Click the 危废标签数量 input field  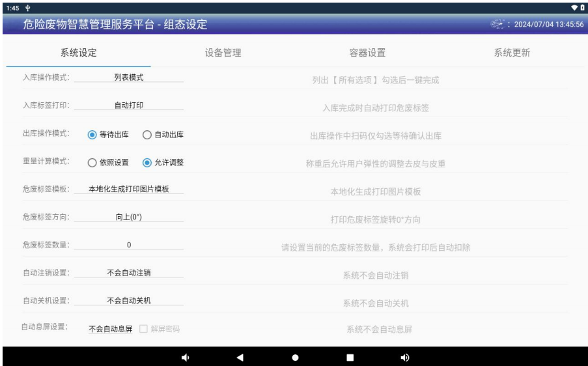[x=129, y=246]
